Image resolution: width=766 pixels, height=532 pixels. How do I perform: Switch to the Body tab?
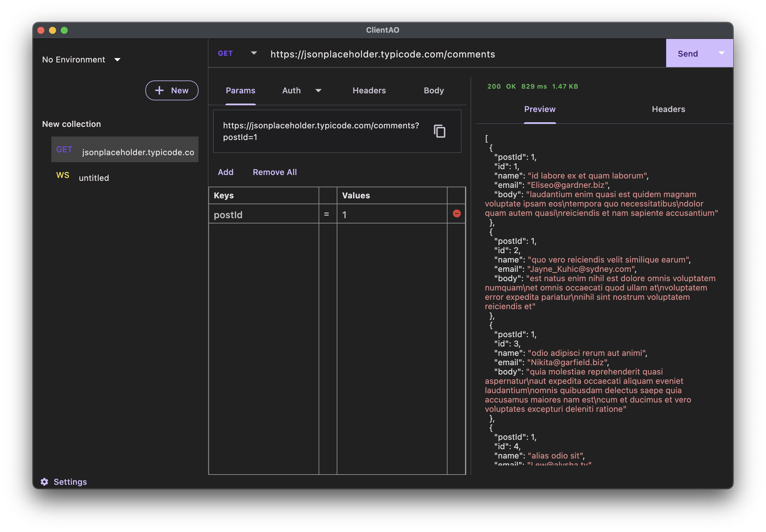pyautogui.click(x=434, y=90)
